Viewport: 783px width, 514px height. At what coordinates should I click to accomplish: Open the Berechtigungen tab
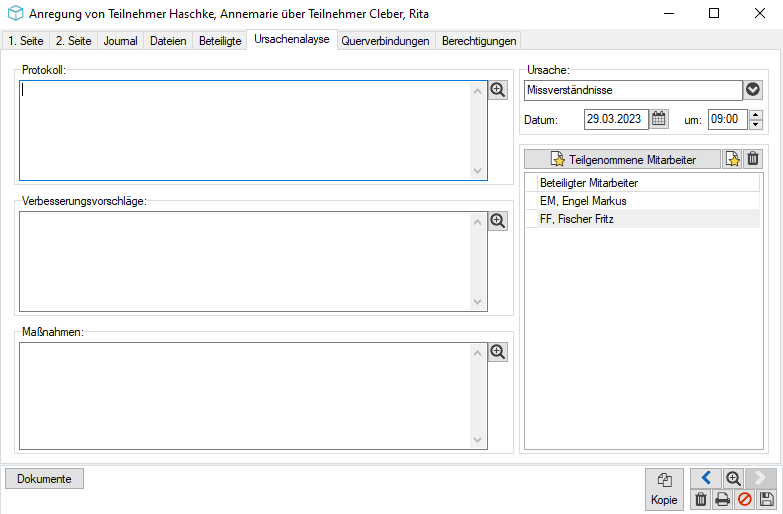(479, 41)
